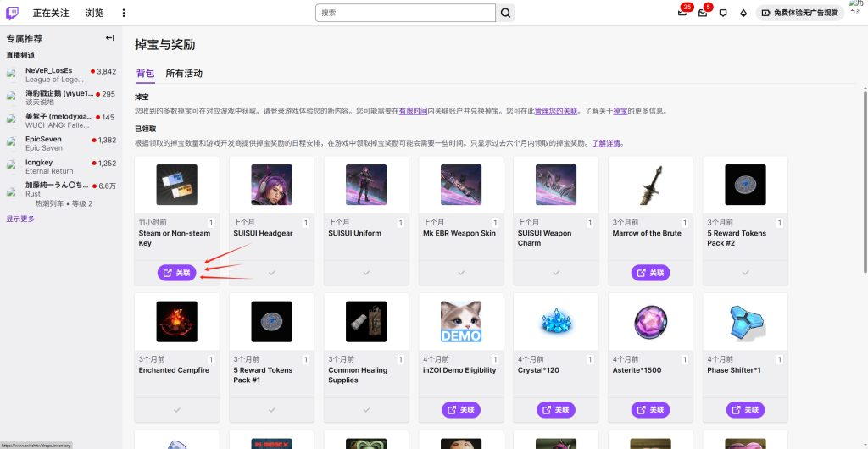Viewport: 868px width, 449px height.
Task: Open whispers chat bubble icon
Action: click(x=723, y=13)
